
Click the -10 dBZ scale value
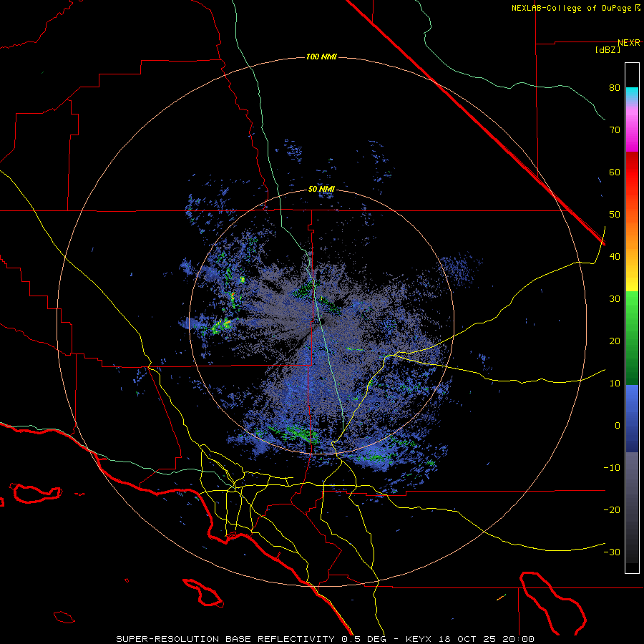pyautogui.click(x=612, y=468)
